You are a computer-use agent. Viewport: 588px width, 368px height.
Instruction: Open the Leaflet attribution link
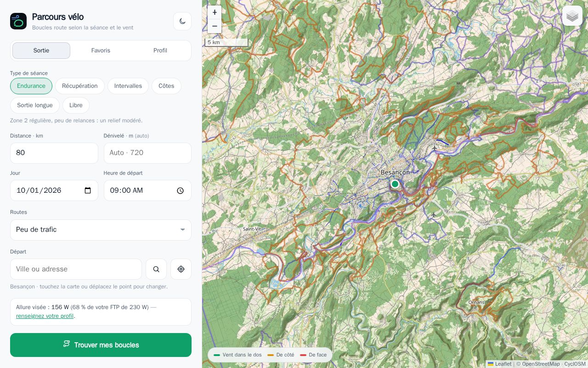click(499, 364)
